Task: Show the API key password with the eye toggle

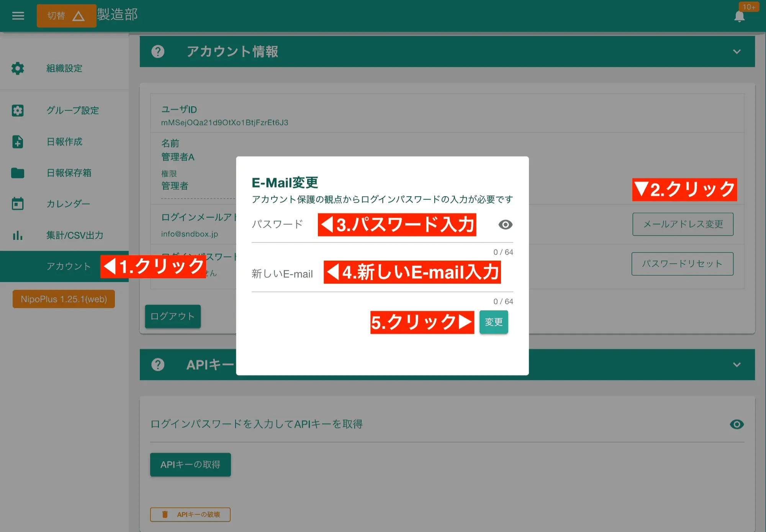Action: point(736,424)
